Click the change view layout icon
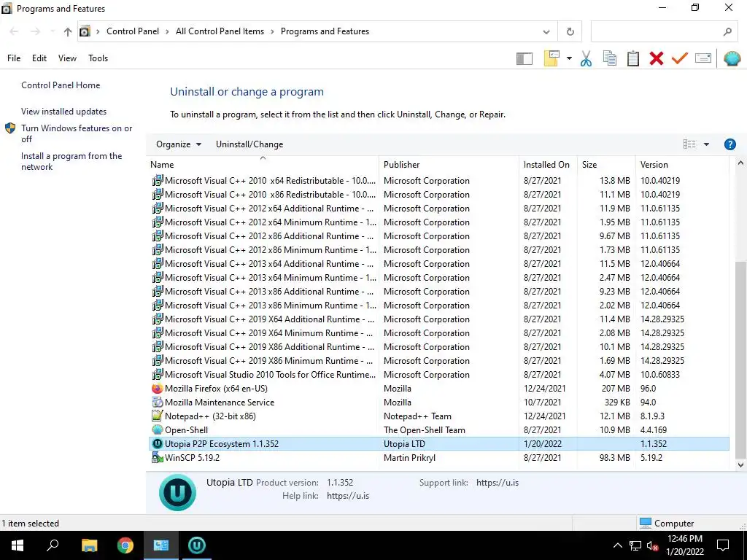 [x=689, y=144]
